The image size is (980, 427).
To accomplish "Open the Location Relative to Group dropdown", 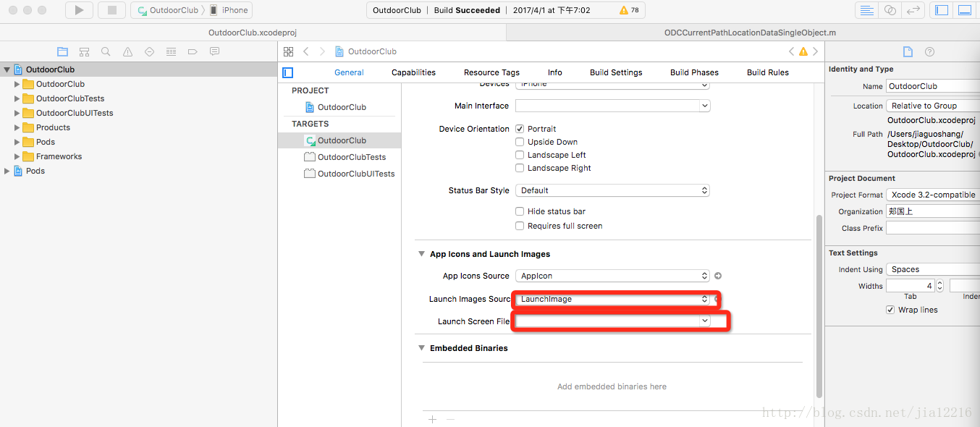I will 933,106.
